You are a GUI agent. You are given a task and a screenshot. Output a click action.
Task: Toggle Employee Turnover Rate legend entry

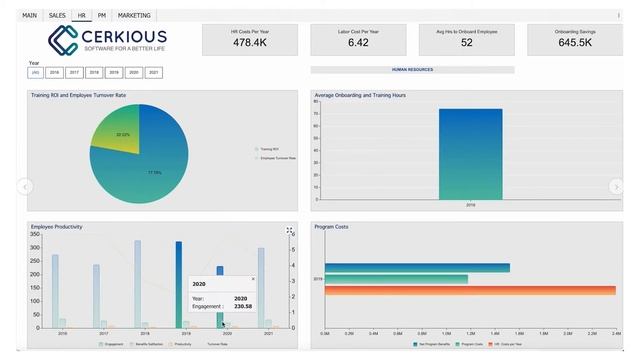276,158
